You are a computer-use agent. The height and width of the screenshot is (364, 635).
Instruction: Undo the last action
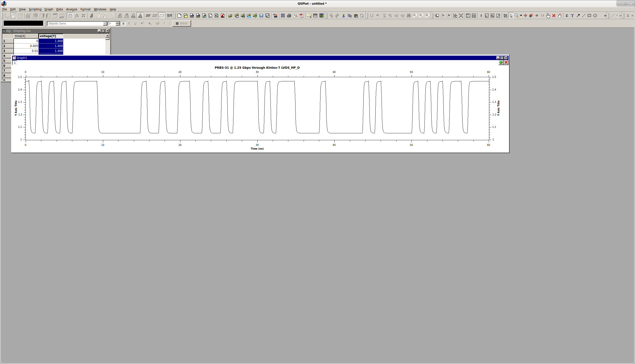point(331,16)
